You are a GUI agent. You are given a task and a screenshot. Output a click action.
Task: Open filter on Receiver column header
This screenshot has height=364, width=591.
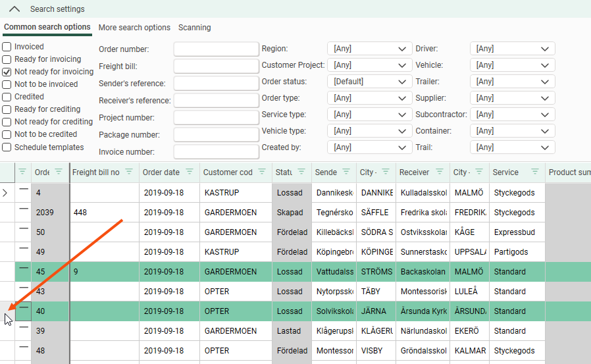(440, 172)
